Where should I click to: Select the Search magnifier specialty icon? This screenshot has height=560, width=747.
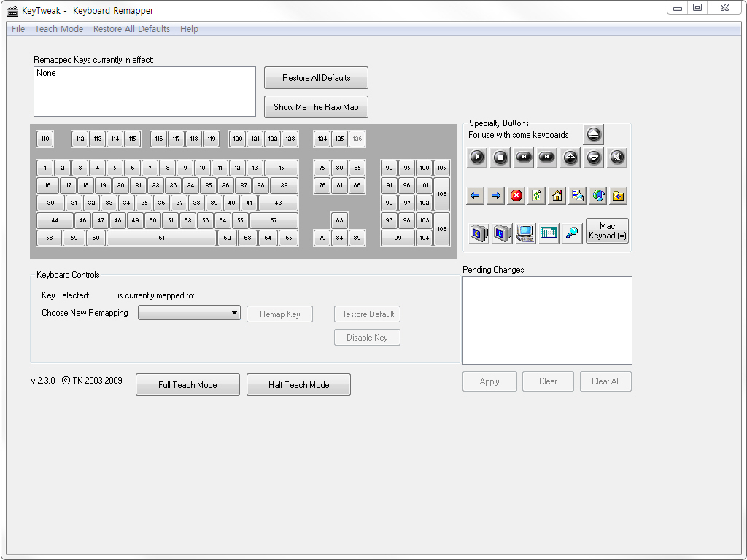[x=573, y=233]
